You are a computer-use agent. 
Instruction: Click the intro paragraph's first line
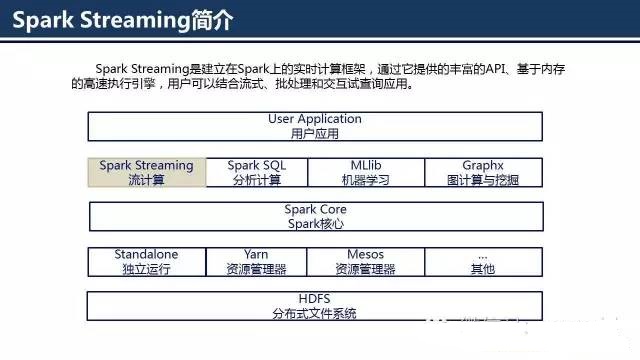330,69
